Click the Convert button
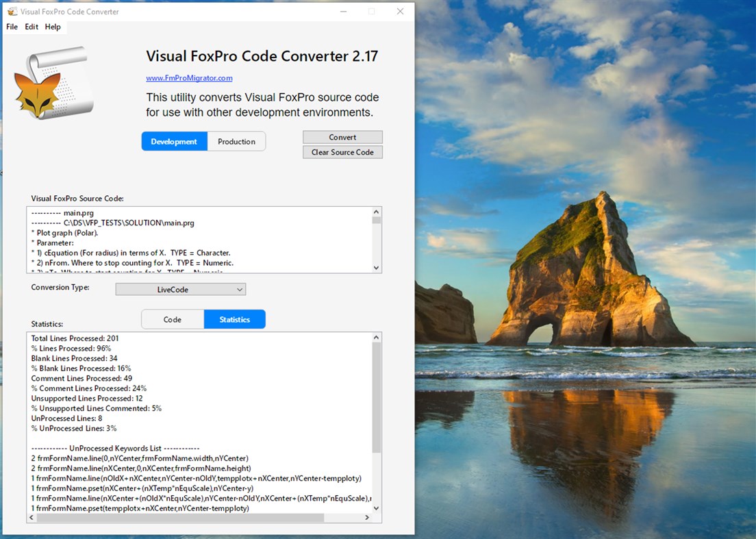 (x=342, y=137)
